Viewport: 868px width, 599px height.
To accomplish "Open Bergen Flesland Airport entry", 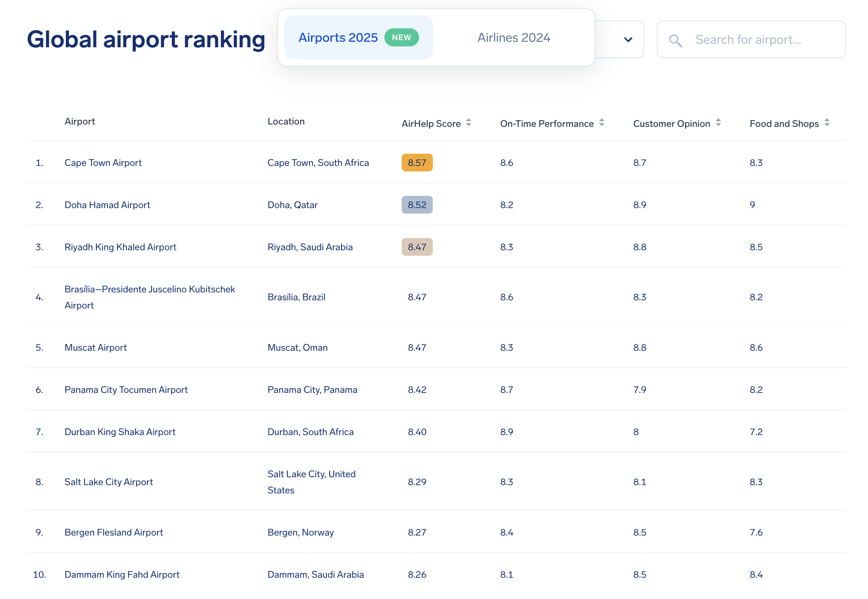I will point(113,532).
